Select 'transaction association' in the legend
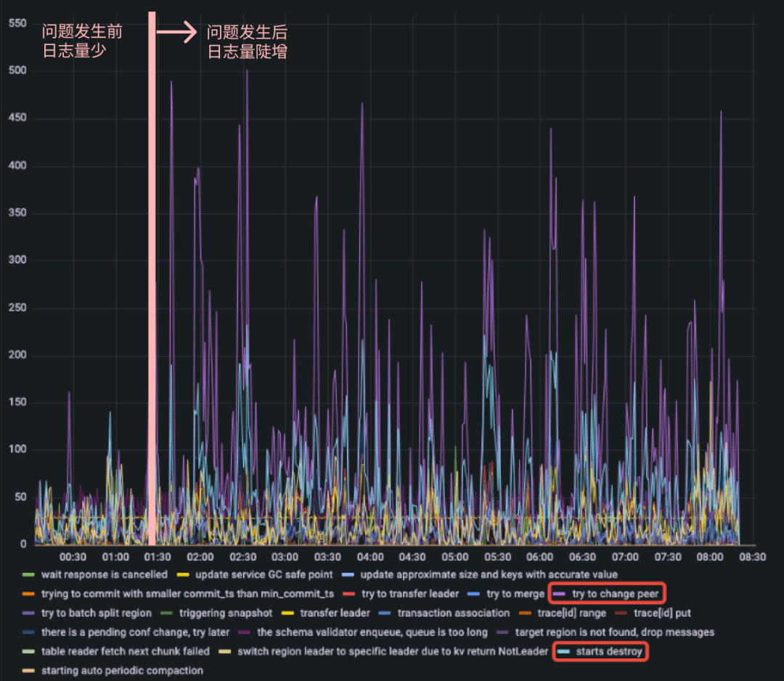 (453, 613)
